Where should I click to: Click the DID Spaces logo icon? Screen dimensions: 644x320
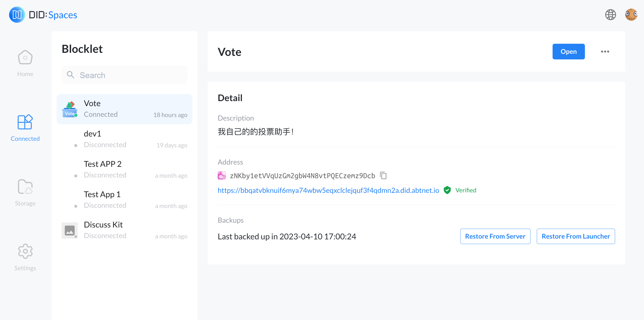17,15
